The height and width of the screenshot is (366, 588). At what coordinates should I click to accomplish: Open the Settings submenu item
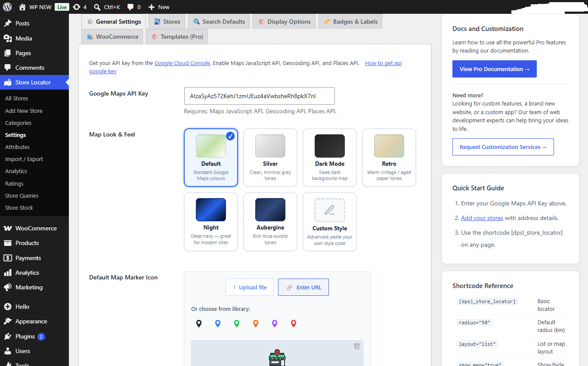(x=15, y=135)
